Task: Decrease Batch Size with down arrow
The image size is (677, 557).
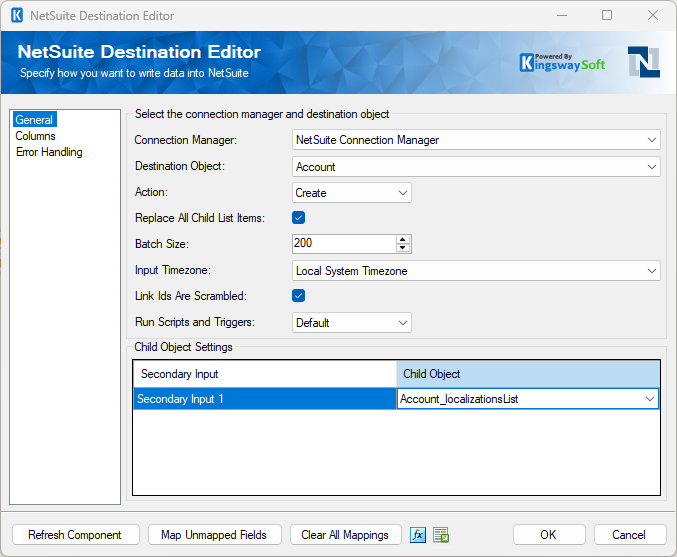Action: pos(403,248)
